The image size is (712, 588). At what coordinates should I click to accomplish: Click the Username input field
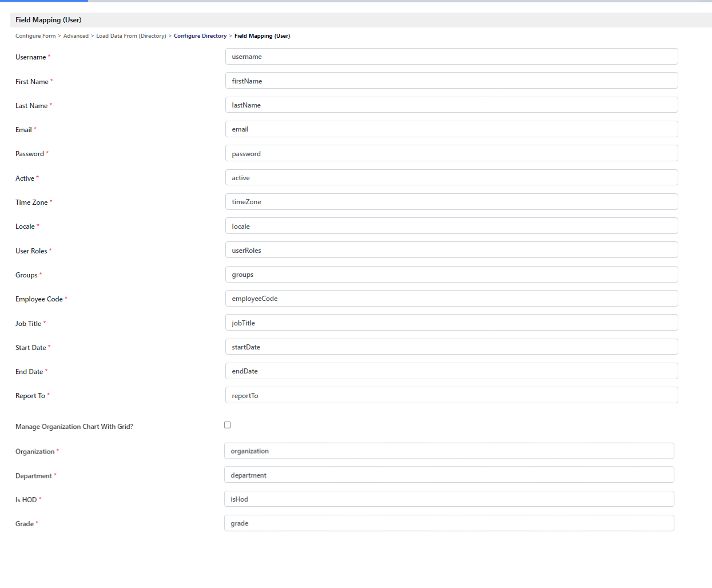(452, 57)
